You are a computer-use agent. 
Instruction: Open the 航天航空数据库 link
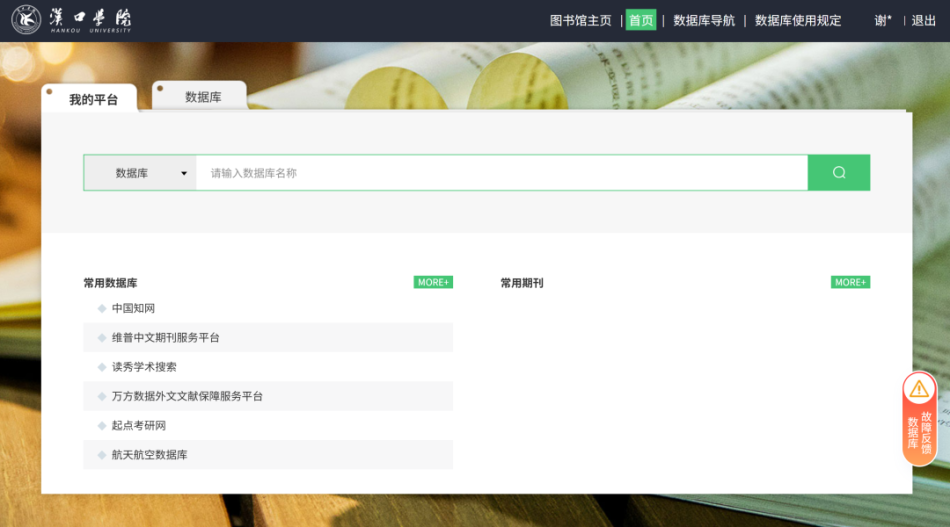149,455
